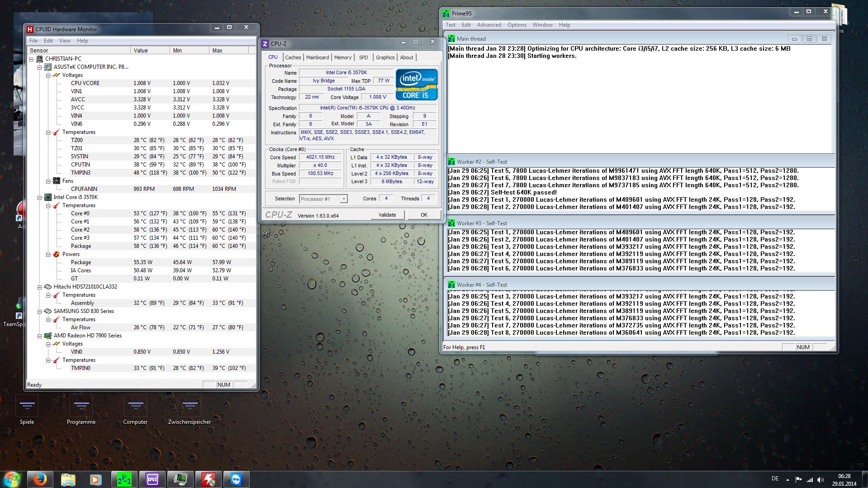
Task: Click the Firefox icon in the taskbar
Action: click(40, 479)
